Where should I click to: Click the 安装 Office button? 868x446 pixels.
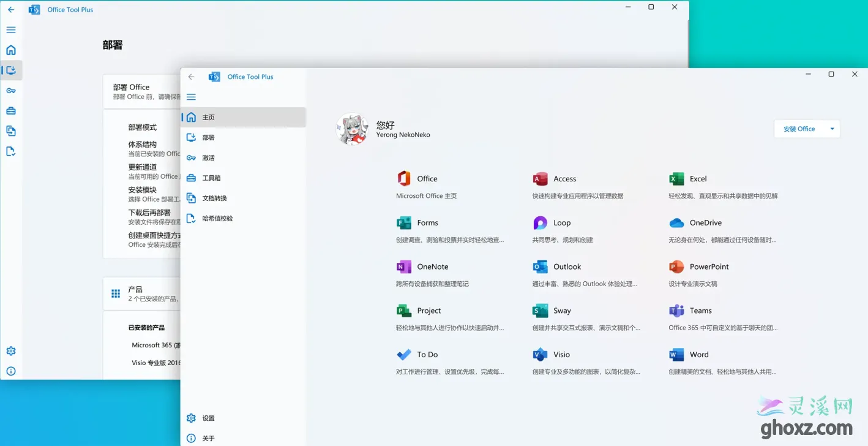(799, 129)
